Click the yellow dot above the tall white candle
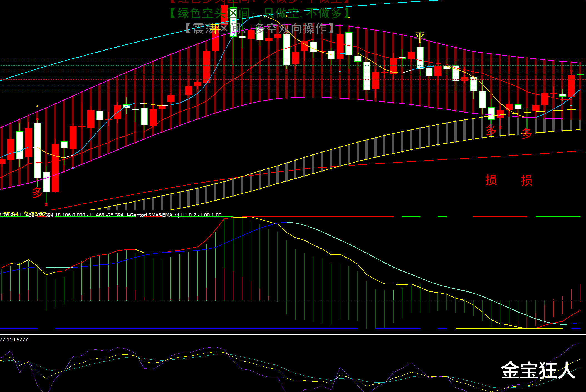586x392 pixels. (37, 106)
